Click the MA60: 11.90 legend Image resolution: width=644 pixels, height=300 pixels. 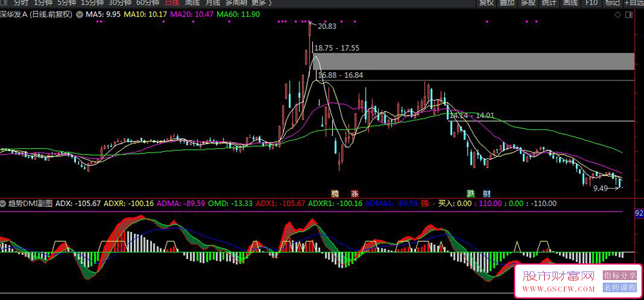tap(238, 14)
